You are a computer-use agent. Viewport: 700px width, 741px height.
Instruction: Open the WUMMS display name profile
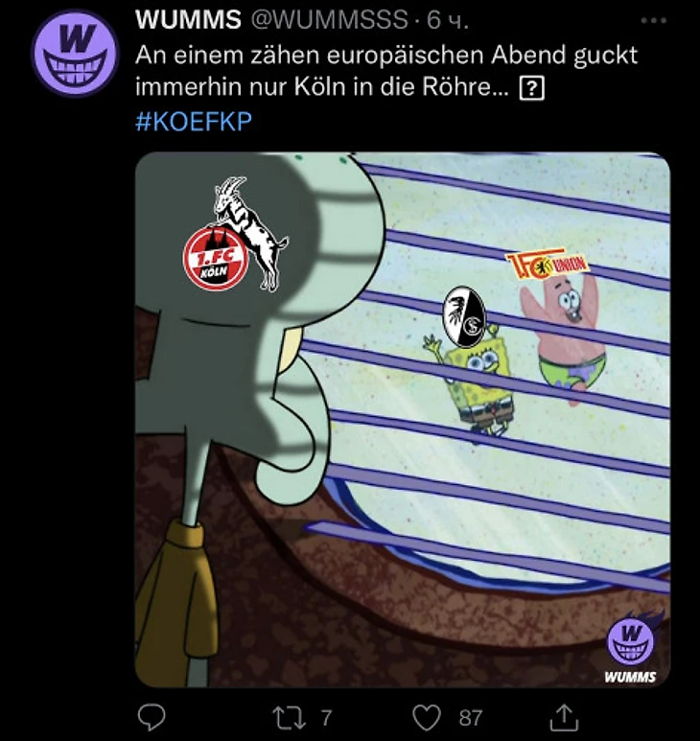click(x=188, y=20)
